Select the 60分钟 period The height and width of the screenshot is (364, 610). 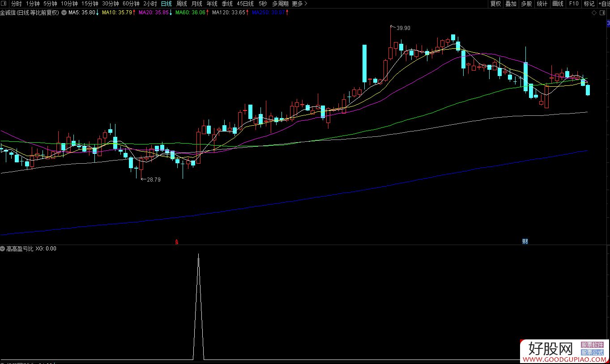131,4
